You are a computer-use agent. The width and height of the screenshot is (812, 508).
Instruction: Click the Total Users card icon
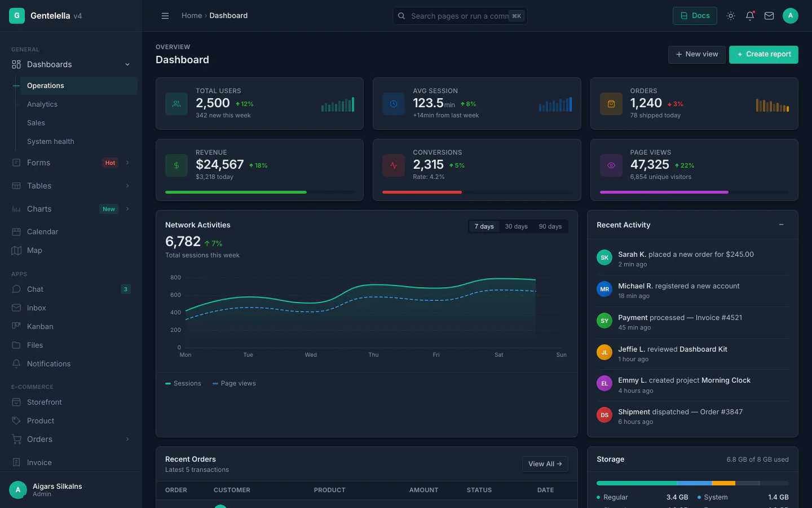point(176,104)
